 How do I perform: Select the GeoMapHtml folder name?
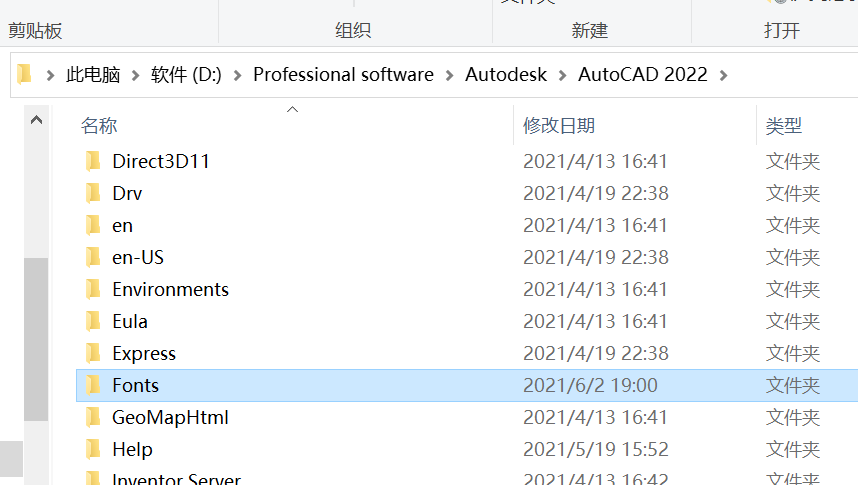(170, 418)
